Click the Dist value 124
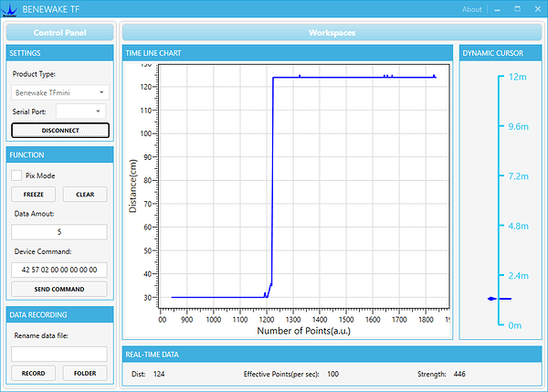 [x=159, y=374]
